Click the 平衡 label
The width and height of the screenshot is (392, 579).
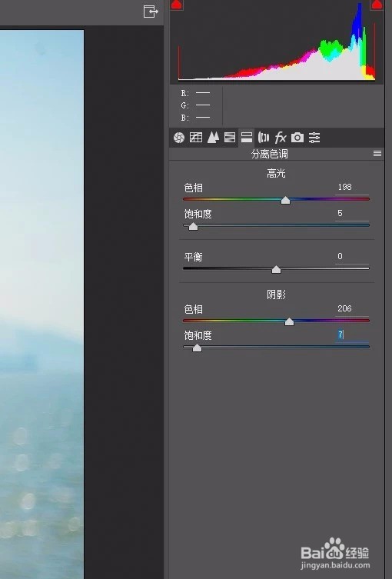click(194, 257)
